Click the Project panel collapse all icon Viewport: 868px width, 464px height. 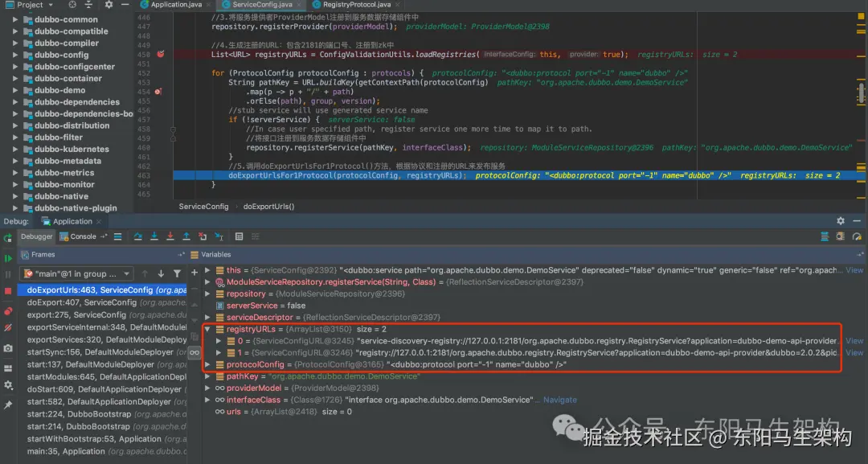click(x=88, y=5)
